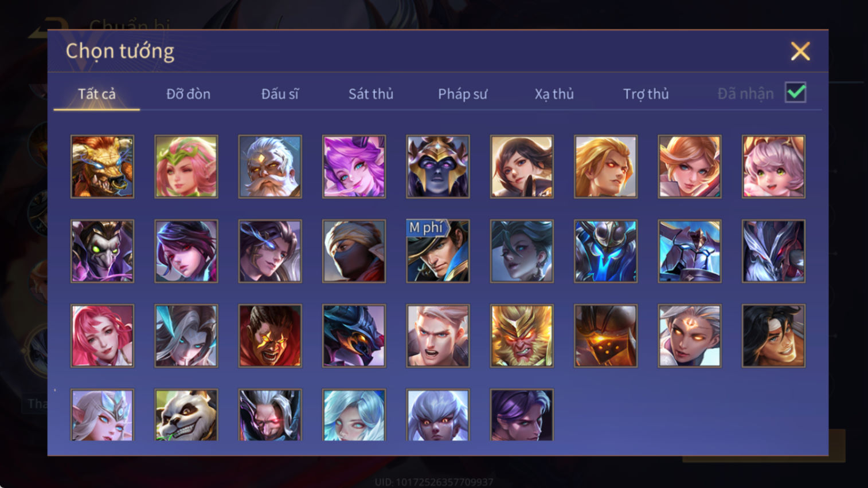Filter heroes by "Xạ thủ" tab
The width and height of the screenshot is (868, 488).
(554, 94)
